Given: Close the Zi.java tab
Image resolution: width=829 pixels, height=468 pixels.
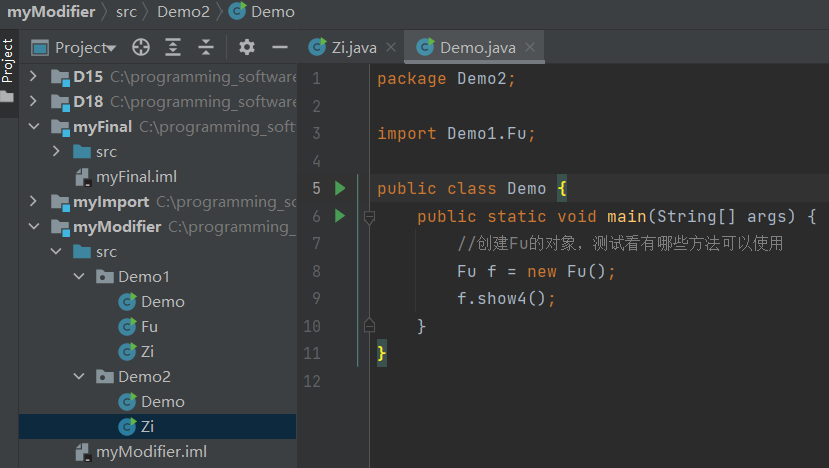Looking at the screenshot, I should [x=391, y=48].
